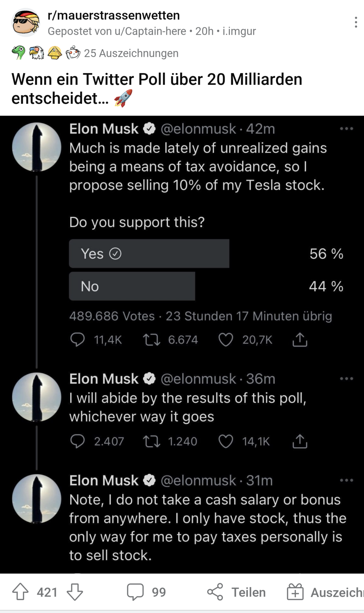Tap the subreddit avatar icon
Screen dimensions: 364x613
[26, 22]
